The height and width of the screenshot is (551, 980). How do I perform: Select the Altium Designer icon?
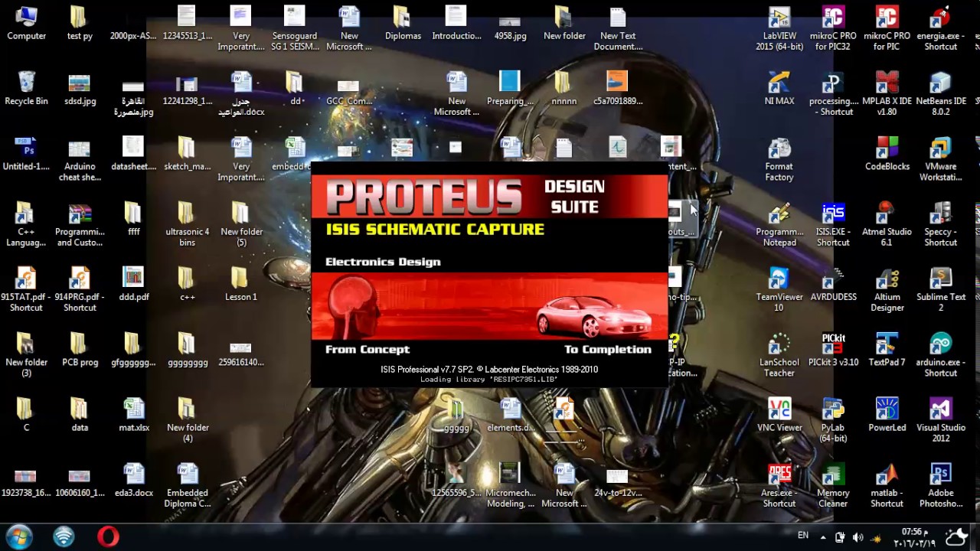click(x=887, y=290)
